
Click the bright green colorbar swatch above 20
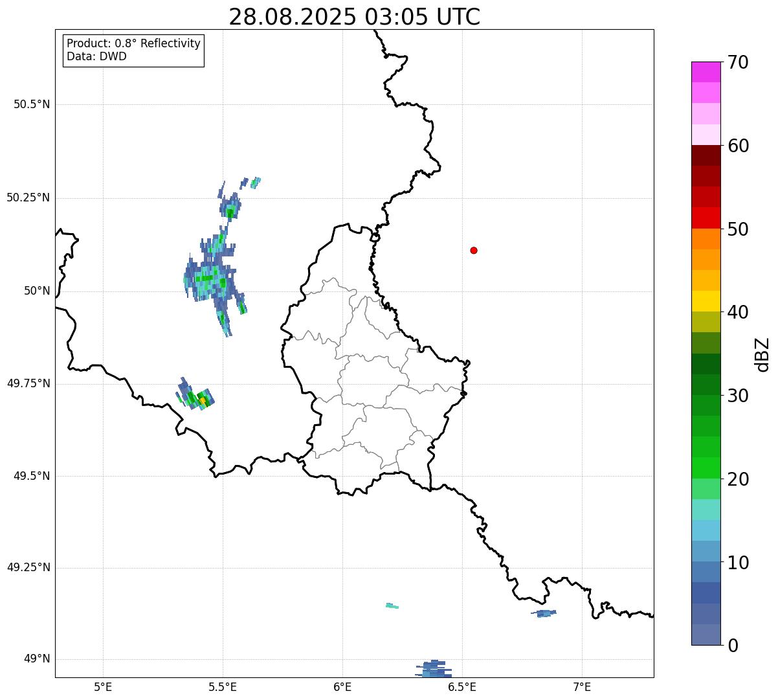click(706, 468)
